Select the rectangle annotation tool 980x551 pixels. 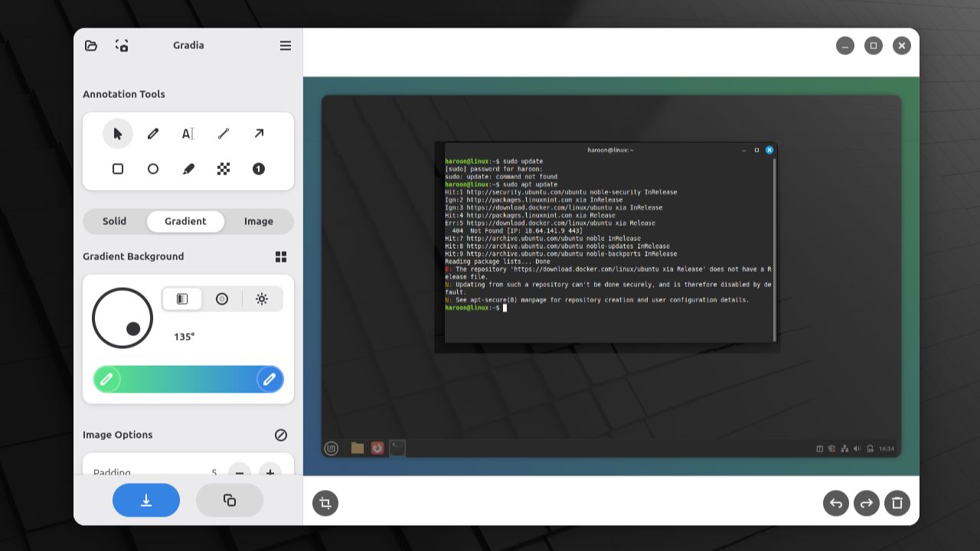point(118,168)
